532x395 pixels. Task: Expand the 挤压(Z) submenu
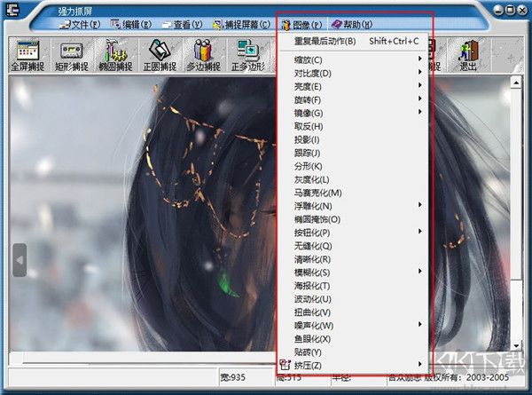click(353, 365)
